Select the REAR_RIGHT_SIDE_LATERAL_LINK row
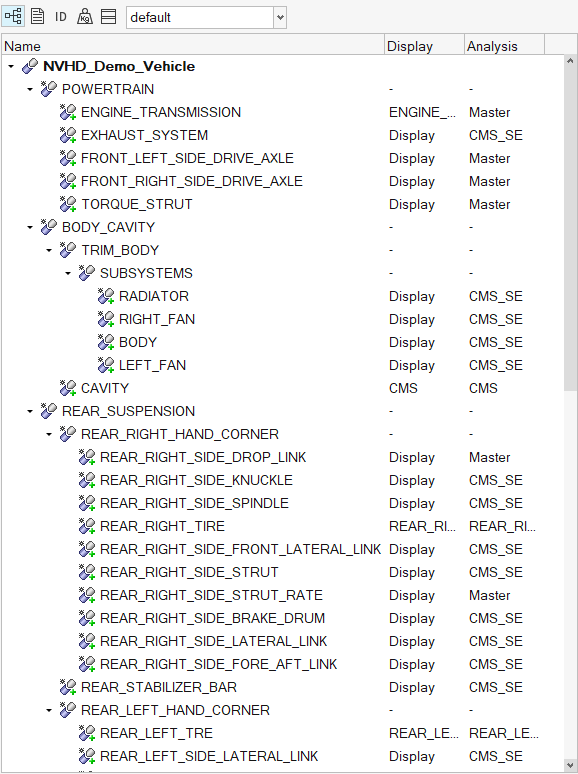 282,641
